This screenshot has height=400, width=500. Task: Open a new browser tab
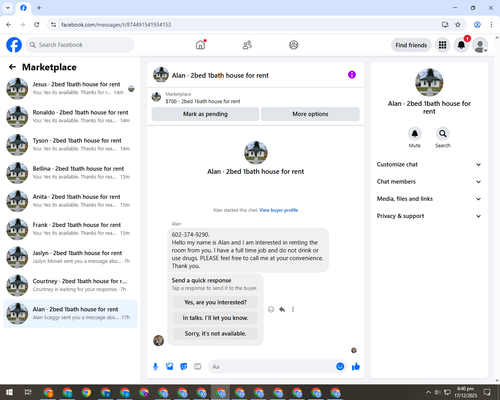pyautogui.click(x=39, y=8)
